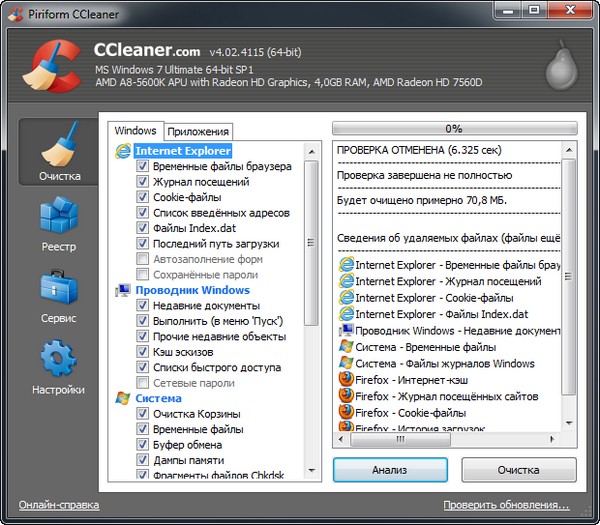Toggle Список введённых адресов checkbox
Viewport: 600px width, 525px height.
[142, 212]
